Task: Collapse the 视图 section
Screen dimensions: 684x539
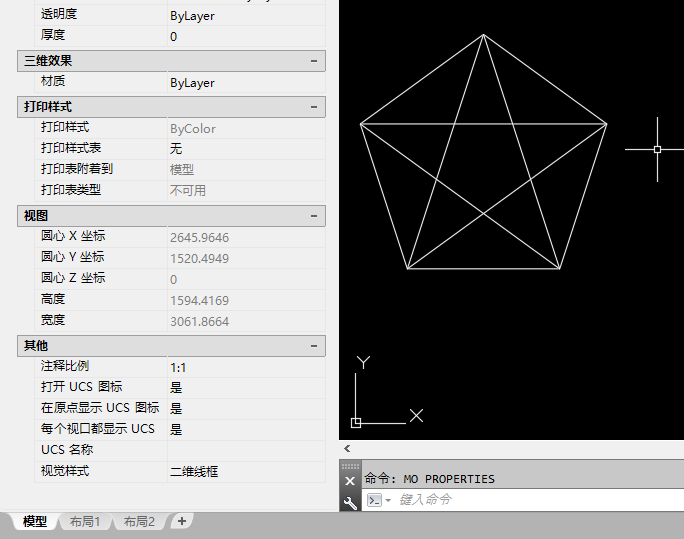Action: [314, 216]
